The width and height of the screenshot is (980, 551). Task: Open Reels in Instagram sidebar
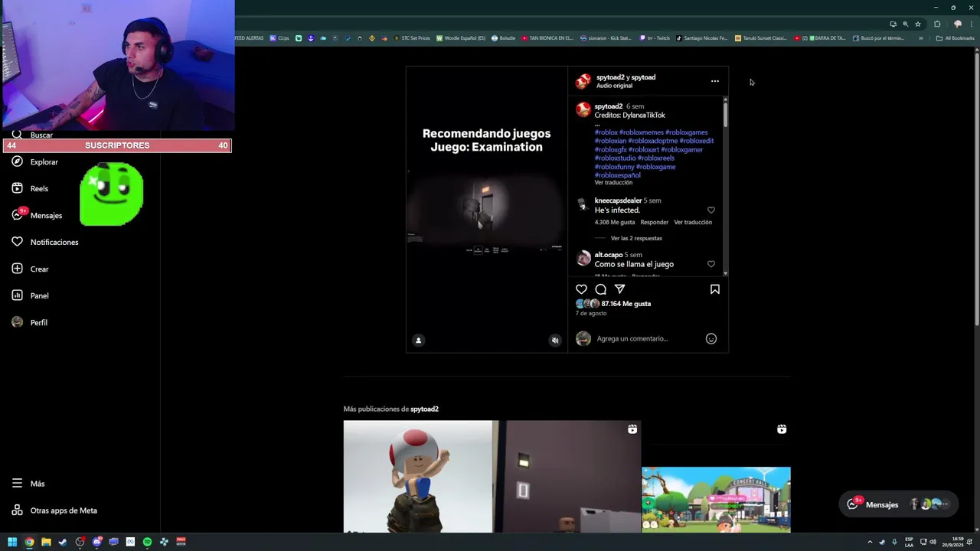pyautogui.click(x=38, y=188)
